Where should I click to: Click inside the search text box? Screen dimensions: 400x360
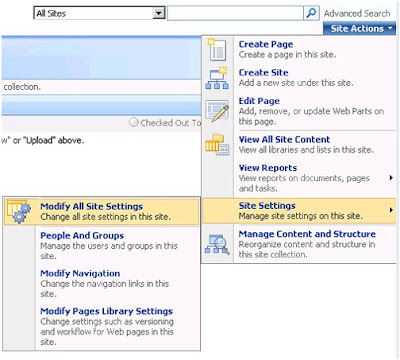(235, 13)
